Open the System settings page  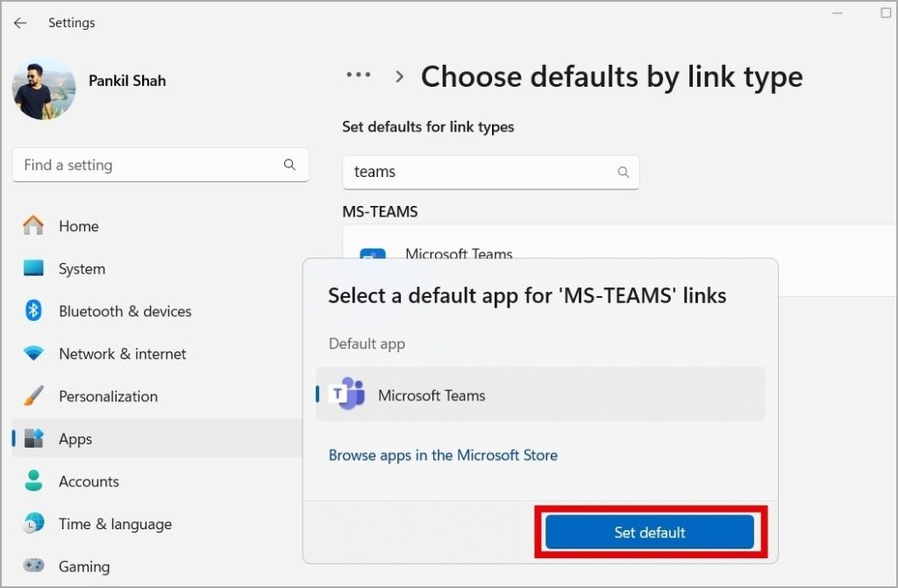coord(82,268)
